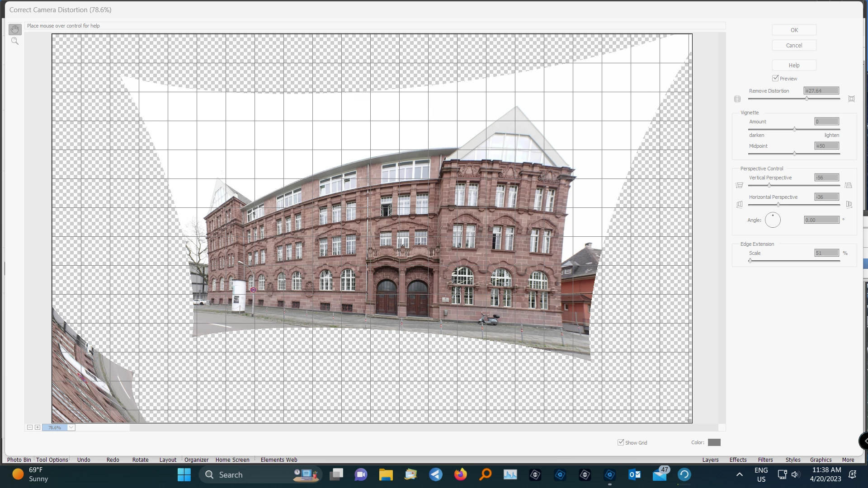Click the right vertical perspective icon
The width and height of the screenshot is (868, 488).
(x=848, y=185)
